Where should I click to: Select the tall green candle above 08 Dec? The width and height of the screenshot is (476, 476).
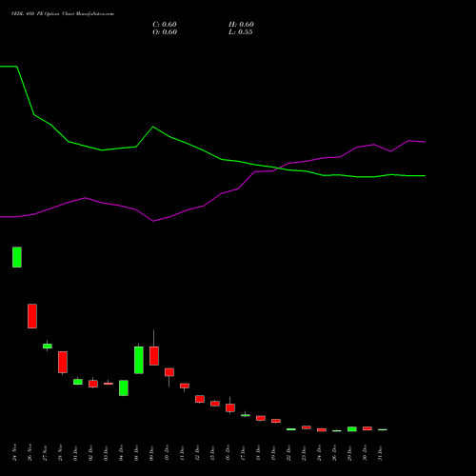[139, 360]
